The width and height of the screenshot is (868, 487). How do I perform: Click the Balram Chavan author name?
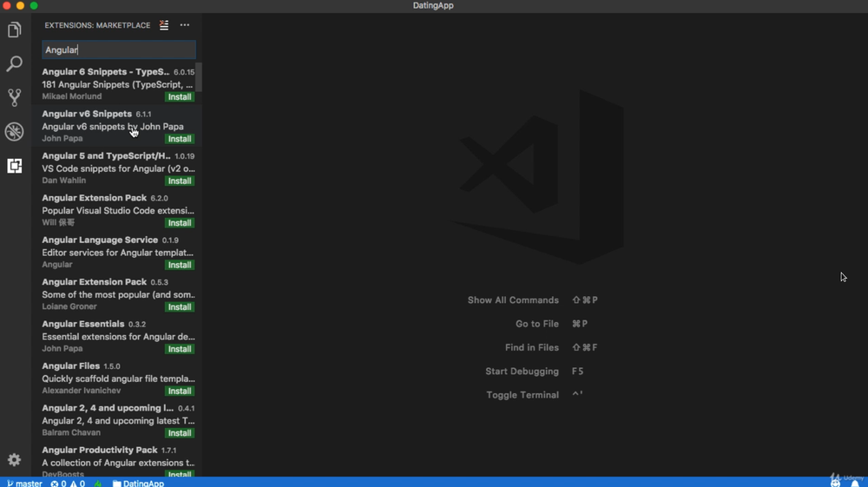tap(71, 433)
